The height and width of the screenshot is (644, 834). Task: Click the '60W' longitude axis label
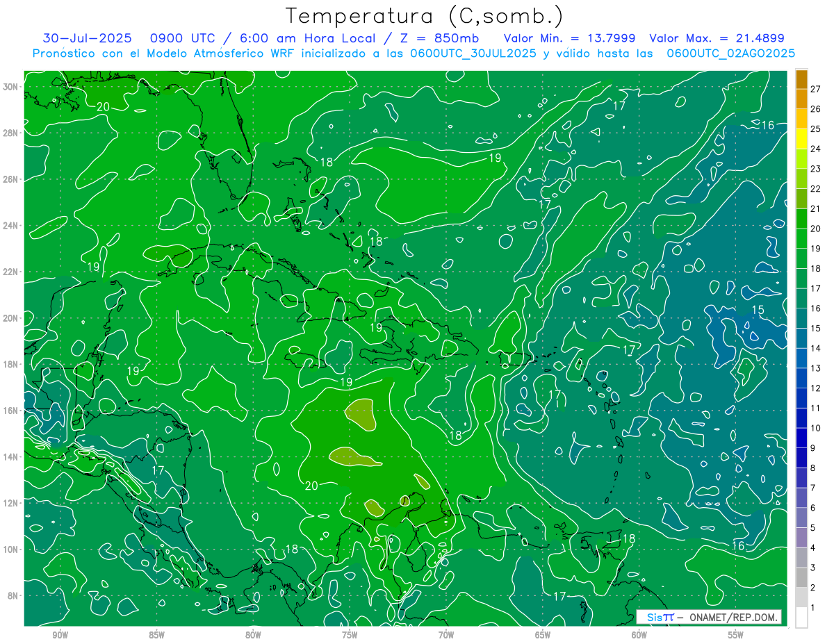639,635
